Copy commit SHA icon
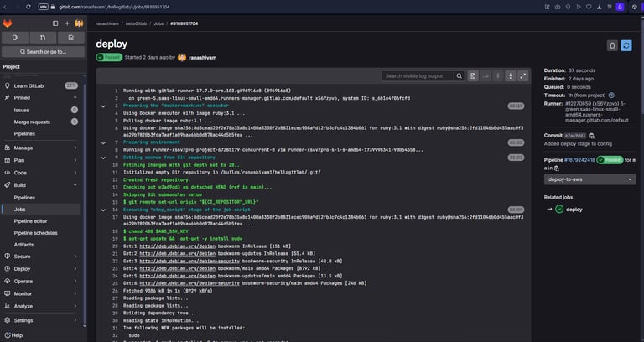Viewport: 644px width, 342px height. click(x=592, y=136)
